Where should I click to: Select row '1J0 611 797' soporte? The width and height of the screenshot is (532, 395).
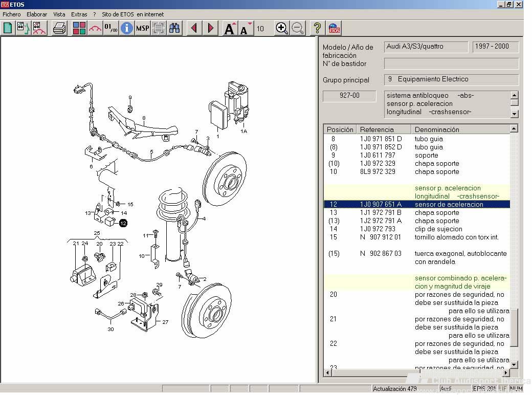point(416,155)
